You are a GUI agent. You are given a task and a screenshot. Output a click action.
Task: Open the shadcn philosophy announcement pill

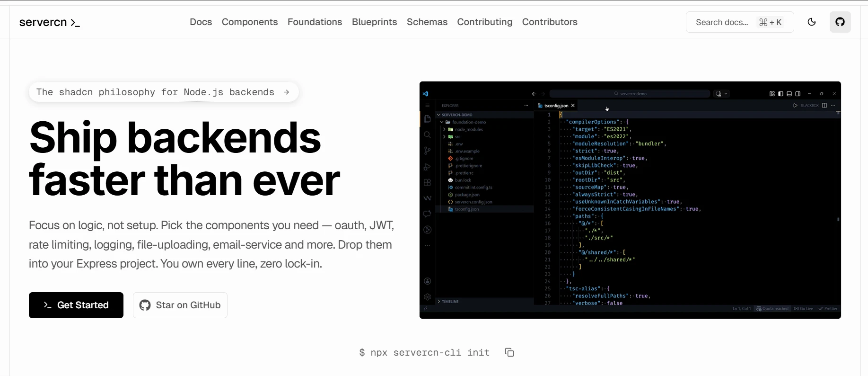(164, 92)
